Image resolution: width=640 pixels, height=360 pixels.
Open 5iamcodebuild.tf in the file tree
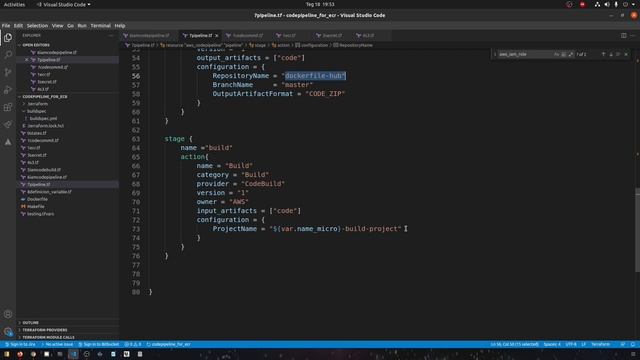click(44, 170)
